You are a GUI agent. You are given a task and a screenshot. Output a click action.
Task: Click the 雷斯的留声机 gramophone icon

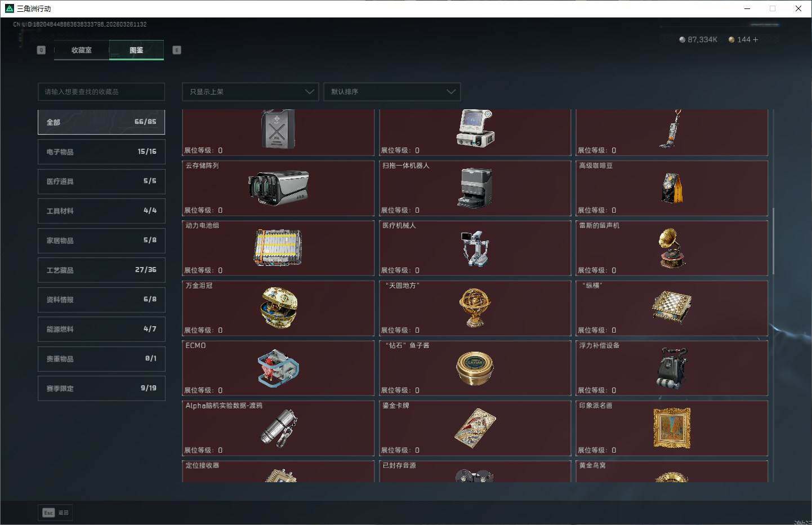[x=672, y=248]
